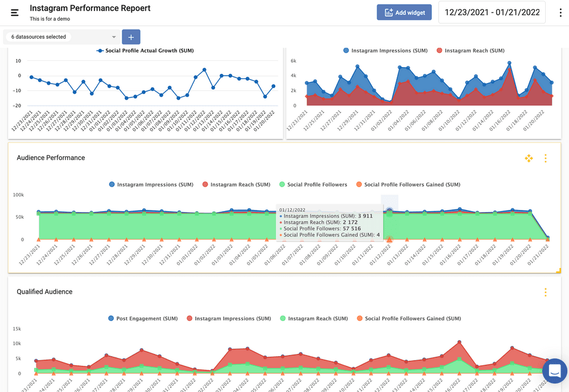
Task: Open top-right vertical three-dots menu
Action: coord(560,13)
